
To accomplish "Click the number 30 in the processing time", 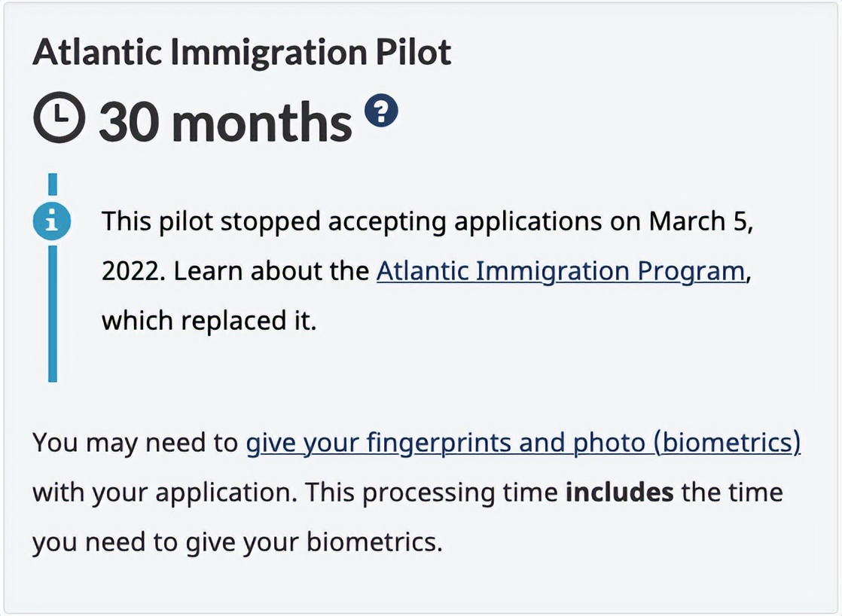I will (x=130, y=123).
